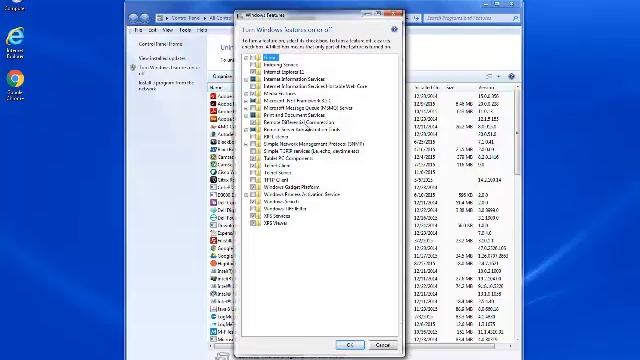Expand Simple Network Management Protocol (SNMP) node
640x360 pixels.
click(246, 144)
